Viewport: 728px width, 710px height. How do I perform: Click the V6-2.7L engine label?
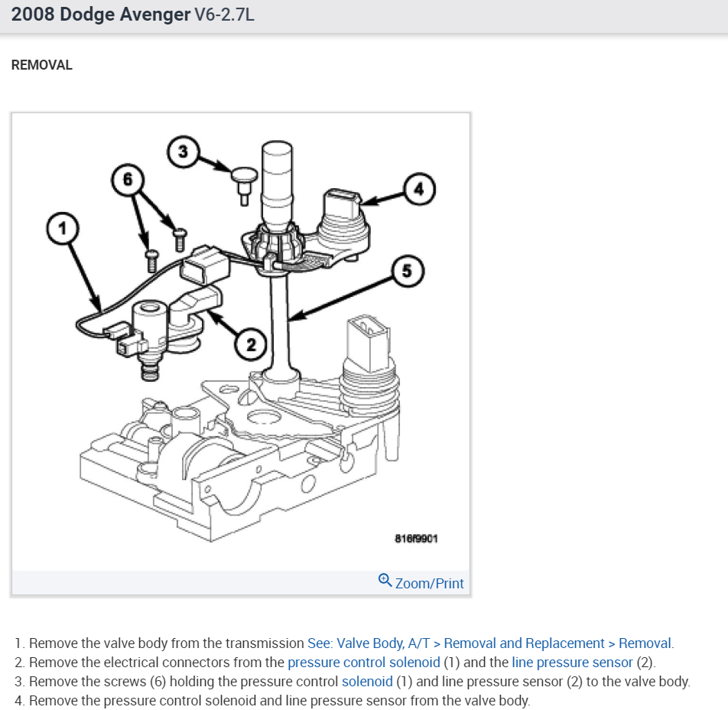[224, 15]
